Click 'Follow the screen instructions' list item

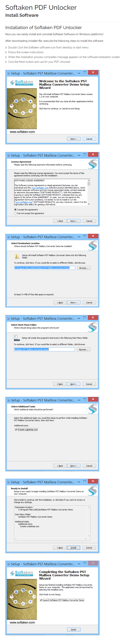click(26, 52)
